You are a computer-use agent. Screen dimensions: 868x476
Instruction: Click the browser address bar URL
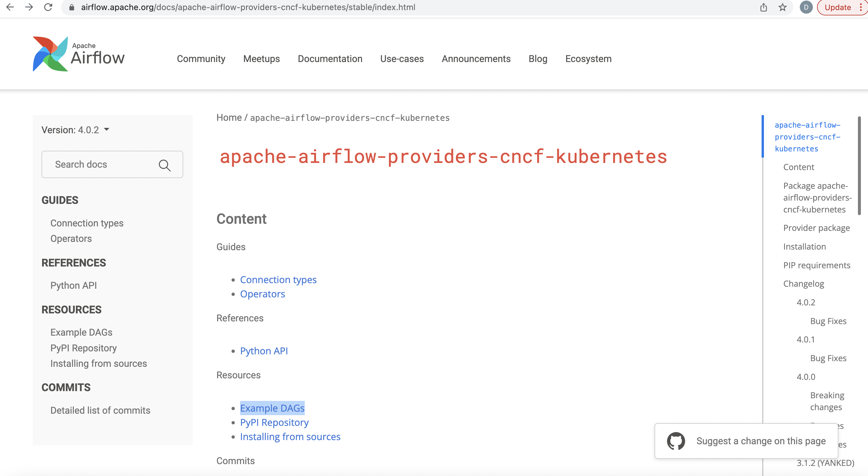click(248, 7)
